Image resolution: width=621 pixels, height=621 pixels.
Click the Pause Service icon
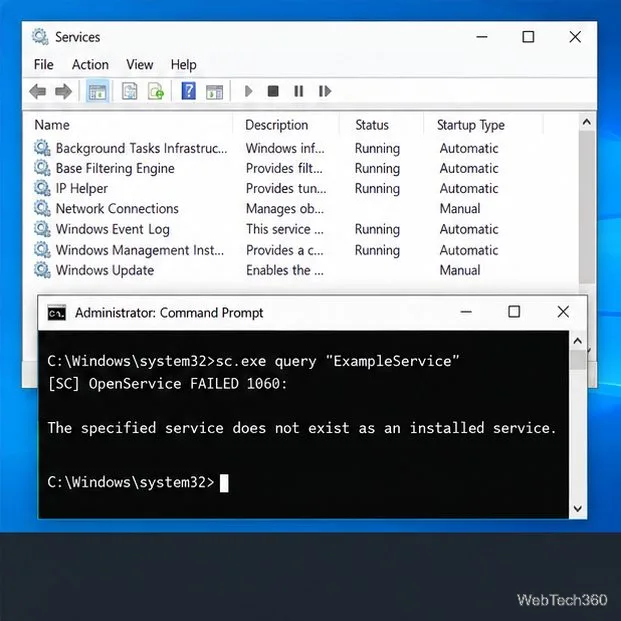click(299, 91)
